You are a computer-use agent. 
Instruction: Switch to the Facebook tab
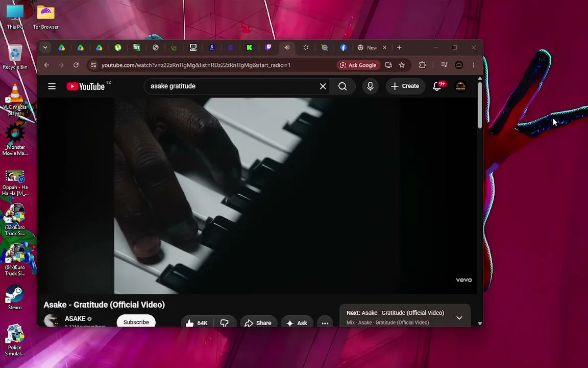pos(343,48)
